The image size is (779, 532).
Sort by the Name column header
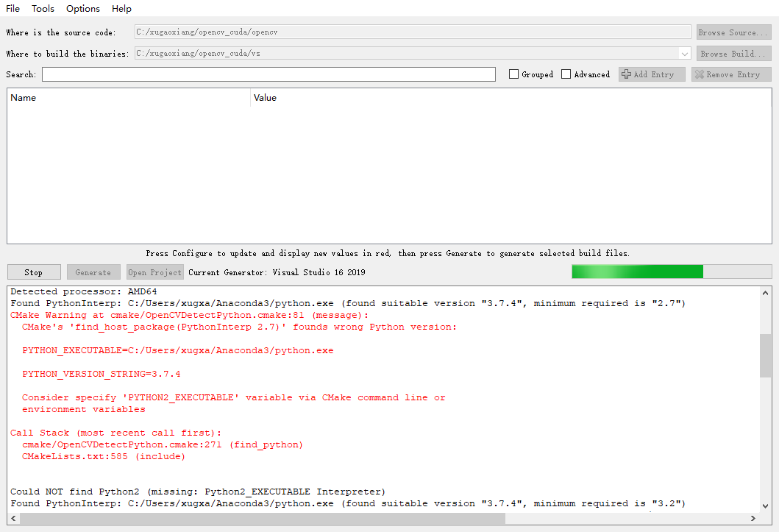129,98
